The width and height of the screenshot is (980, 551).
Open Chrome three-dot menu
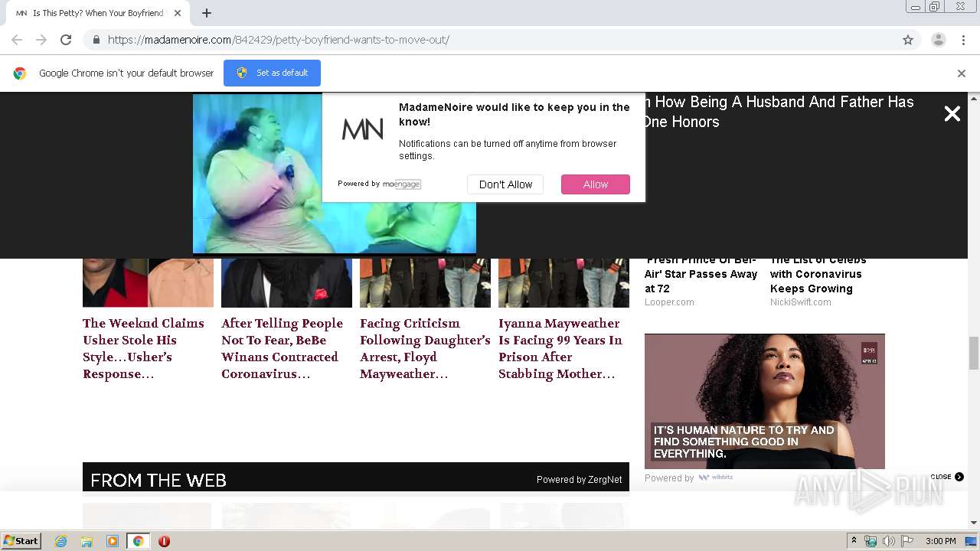click(x=963, y=40)
